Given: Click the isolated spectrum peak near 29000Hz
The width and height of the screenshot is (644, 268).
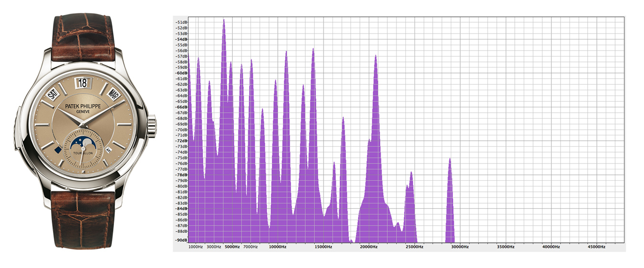Looking at the screenshot, I should click(x=450, y=201).
